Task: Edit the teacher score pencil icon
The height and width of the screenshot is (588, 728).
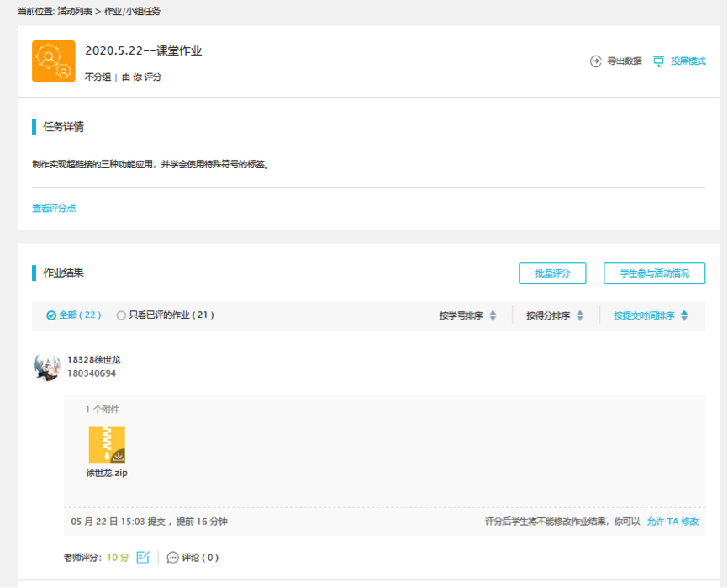Action: 143,557
